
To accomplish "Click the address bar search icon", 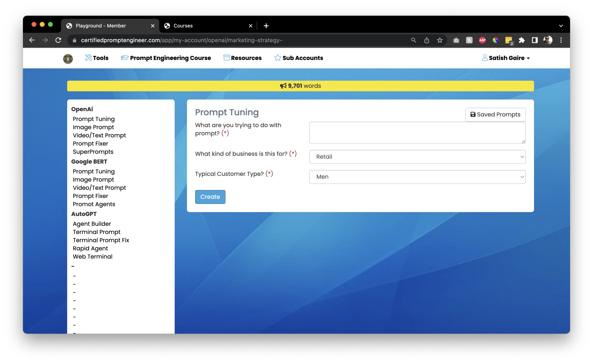I will pos(413,40).
